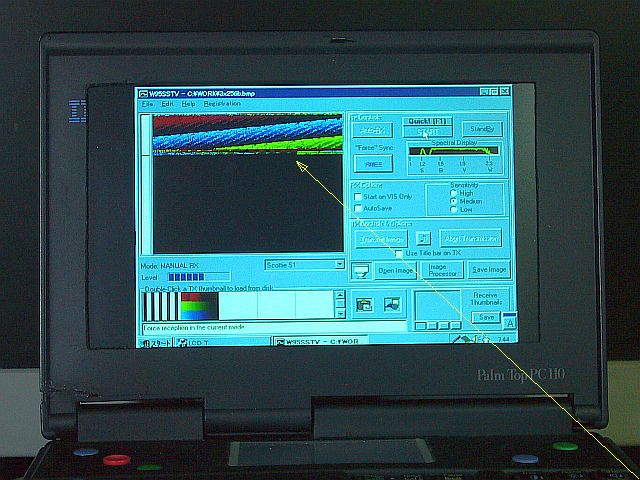
Task: Click the large A icon at bottom right
Action: [509, 322]
